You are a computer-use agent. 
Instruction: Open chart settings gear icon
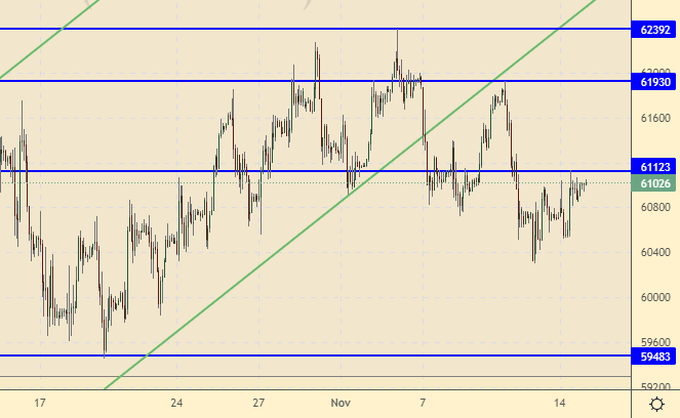point(656,404)
